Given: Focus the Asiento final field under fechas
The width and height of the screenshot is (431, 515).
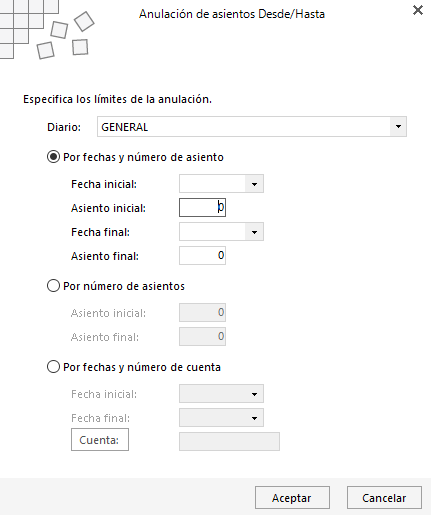Looking at the screenshot, I should [x=202, y=256].
